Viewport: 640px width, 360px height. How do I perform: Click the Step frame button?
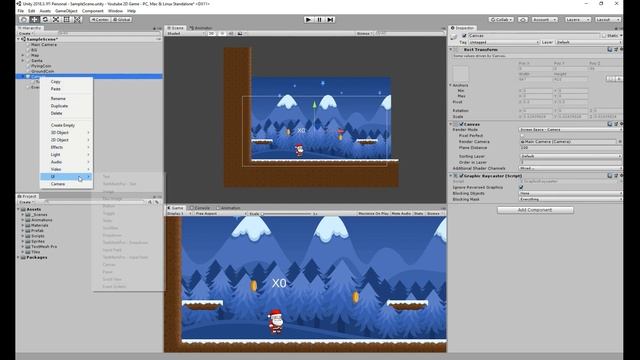330,19
